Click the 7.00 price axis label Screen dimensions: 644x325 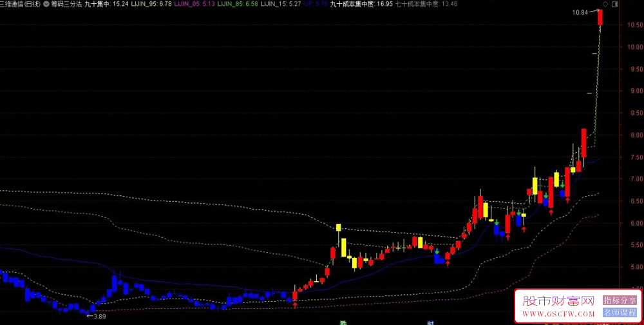636,179
